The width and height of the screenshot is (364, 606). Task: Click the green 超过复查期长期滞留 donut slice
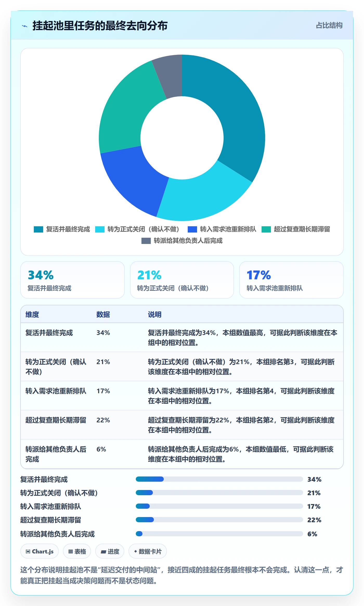(x=125, y=112)
